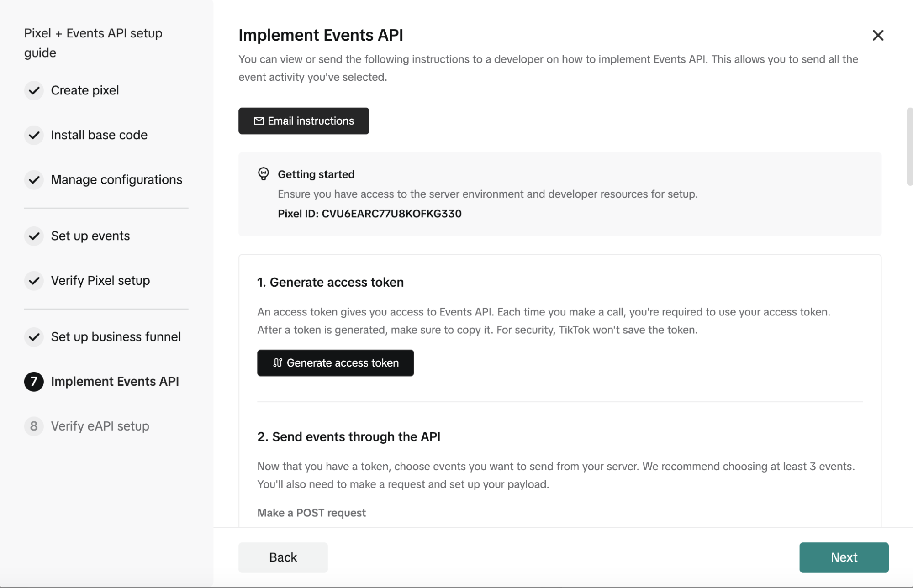Click the Set up business funnel checkmark
Image resolution: width=913 pixels, height=588 pixels.
point(34,337)
